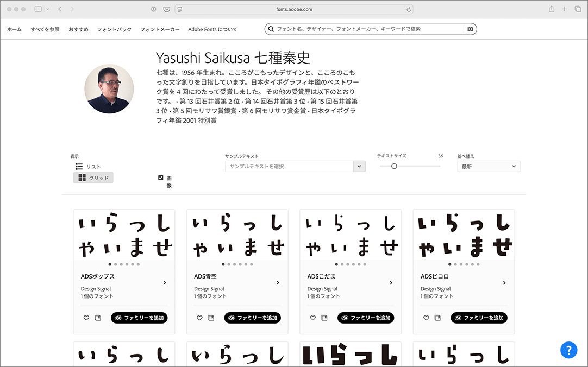Click the page reader icon inside the address bar
Viewport: 588px width, 367px height.
click(180, 9)
